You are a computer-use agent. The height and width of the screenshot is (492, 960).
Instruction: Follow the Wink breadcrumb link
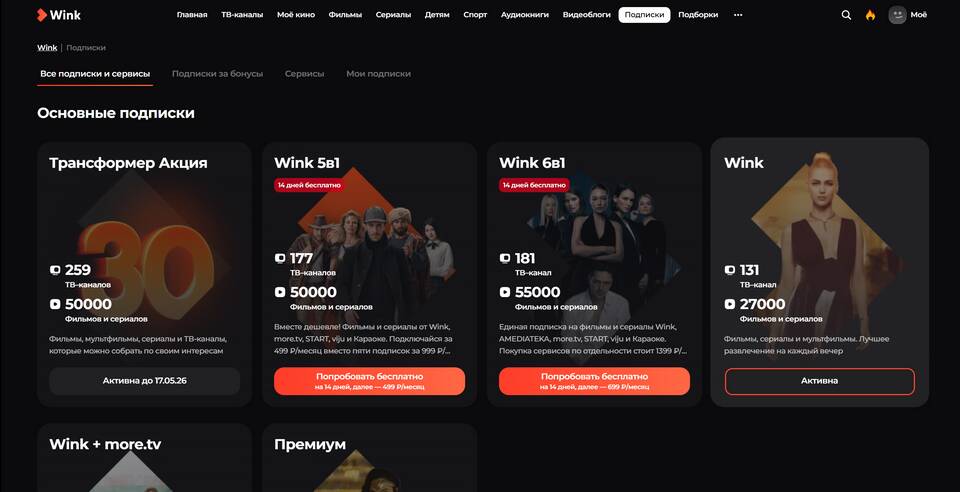(x=47, y=48)
